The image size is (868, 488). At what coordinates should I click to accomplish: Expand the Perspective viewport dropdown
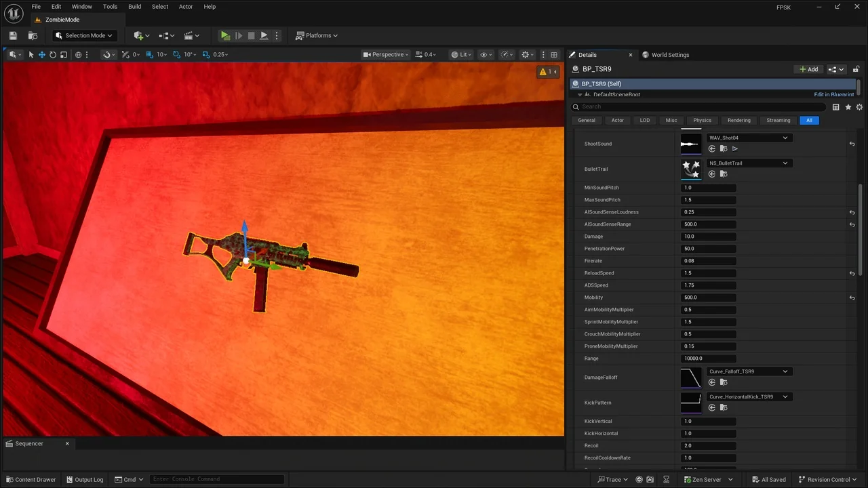coord(385,55)
